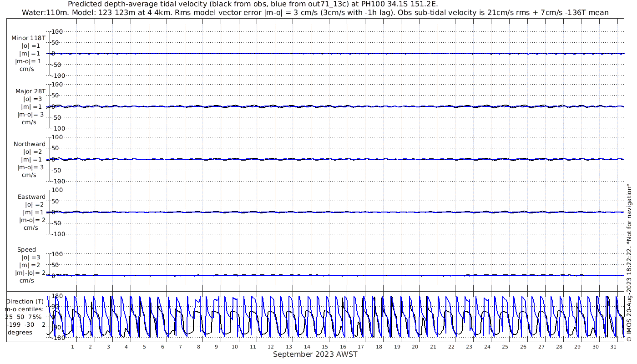
Task: Click day '25' on the date axis
Action: click(x=506, y=347)
